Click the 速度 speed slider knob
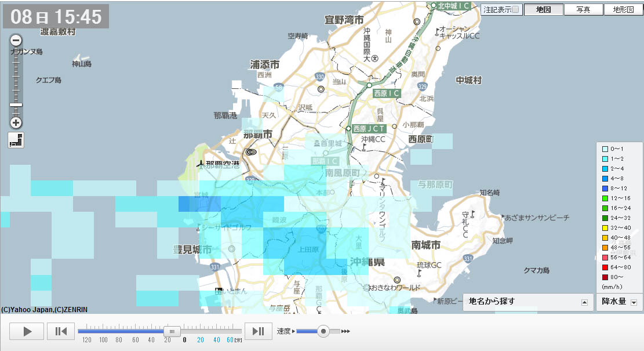This screenshot has width=644, height=351. point(323,331)
